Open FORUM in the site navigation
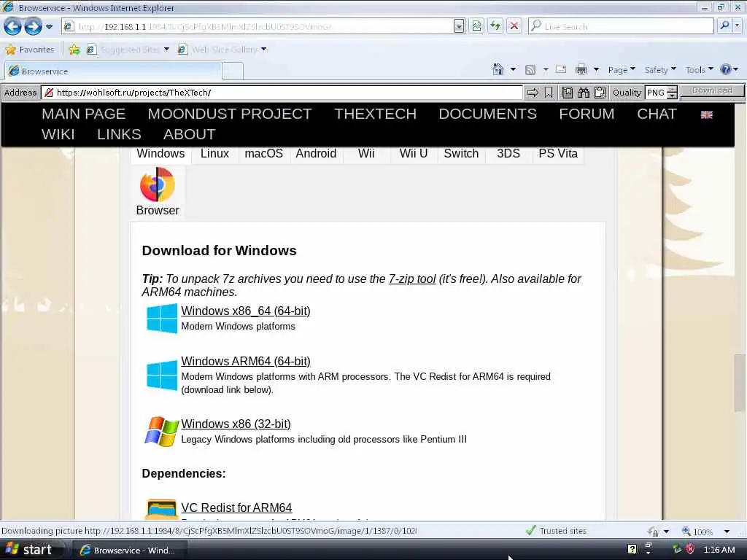The height and width of the screenshot is (560, 747). click(587, 114)
